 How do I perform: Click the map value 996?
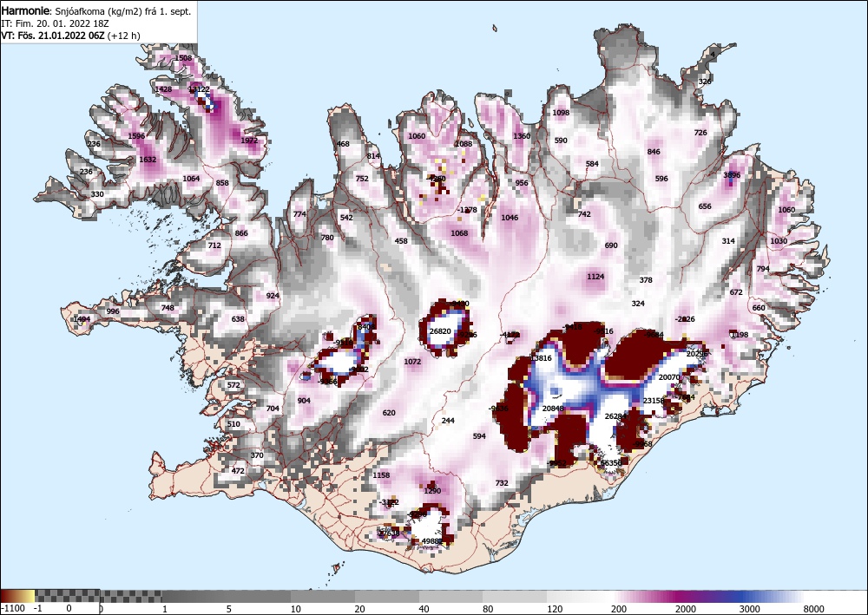[113, 311]
